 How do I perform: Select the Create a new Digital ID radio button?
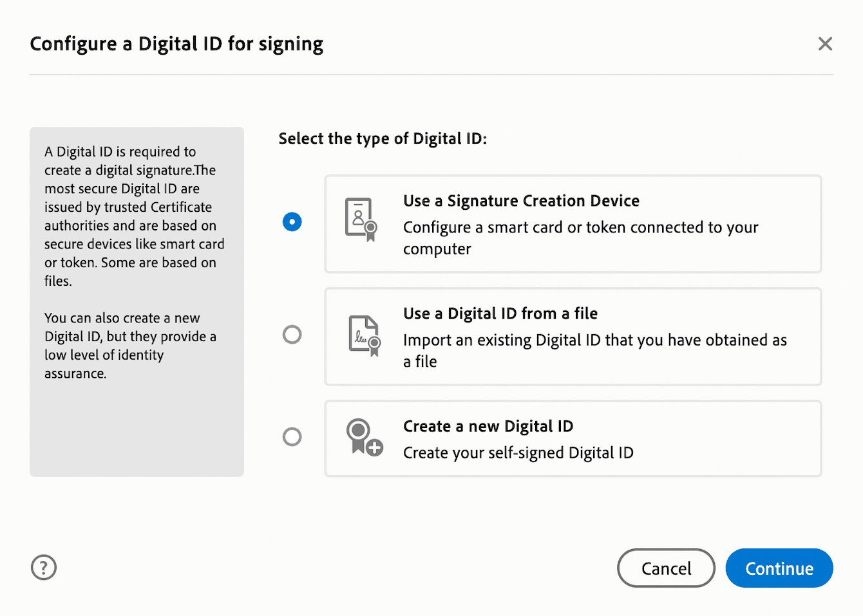click(x=292, y=437)
